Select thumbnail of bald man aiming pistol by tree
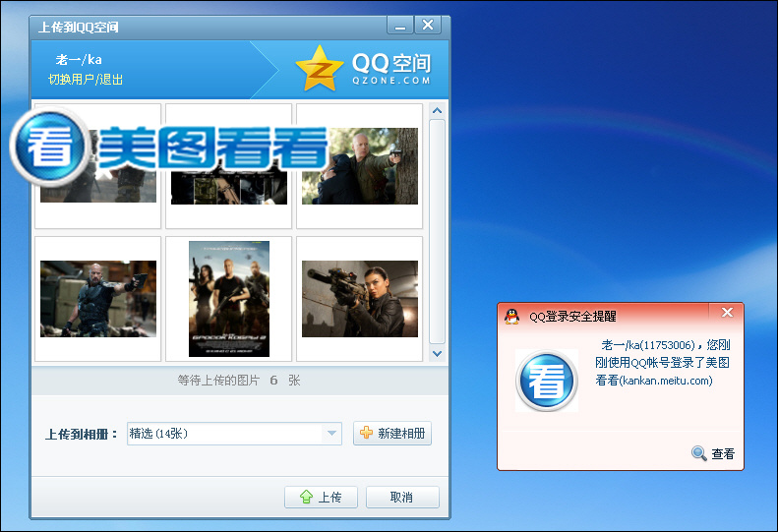 pos(360,166)
